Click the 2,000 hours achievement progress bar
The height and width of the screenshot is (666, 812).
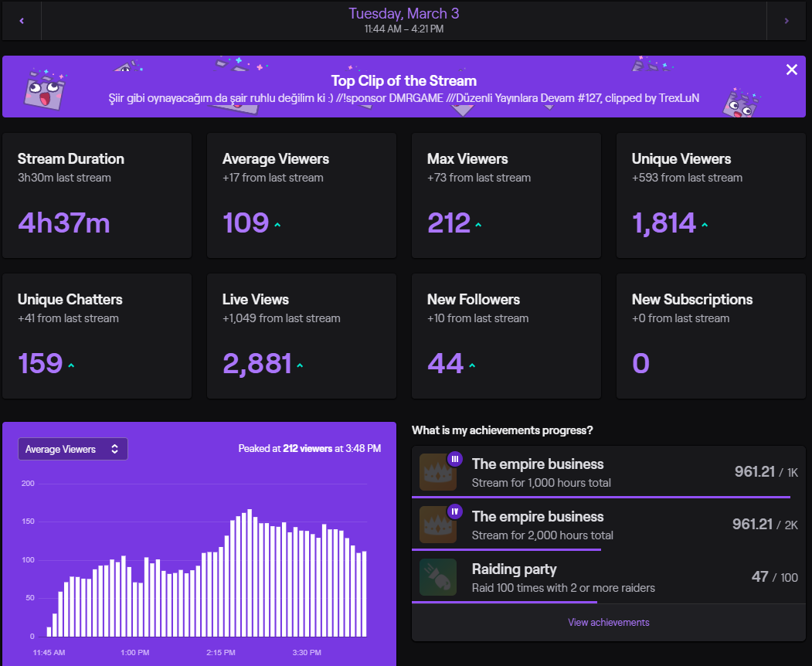[507, 549]
